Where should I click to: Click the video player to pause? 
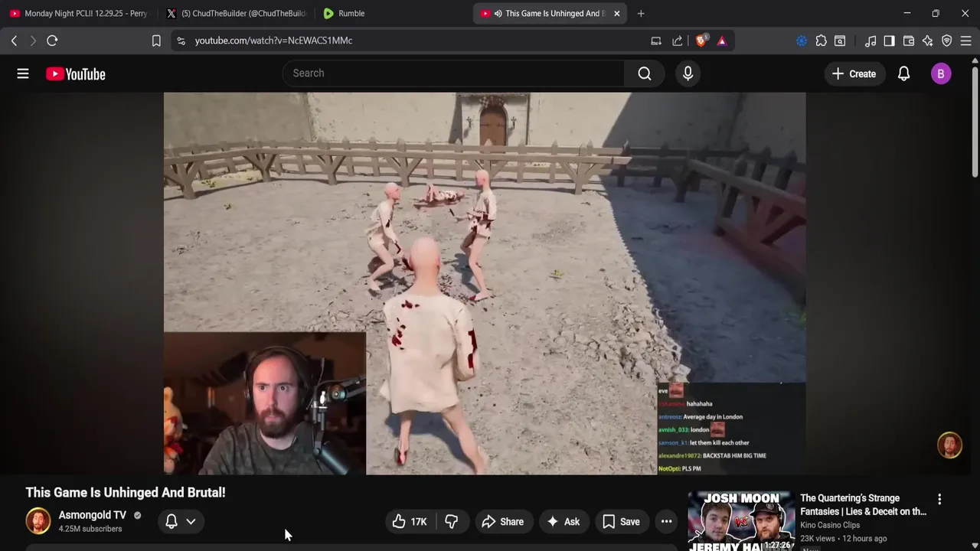(x=485, y=283)
